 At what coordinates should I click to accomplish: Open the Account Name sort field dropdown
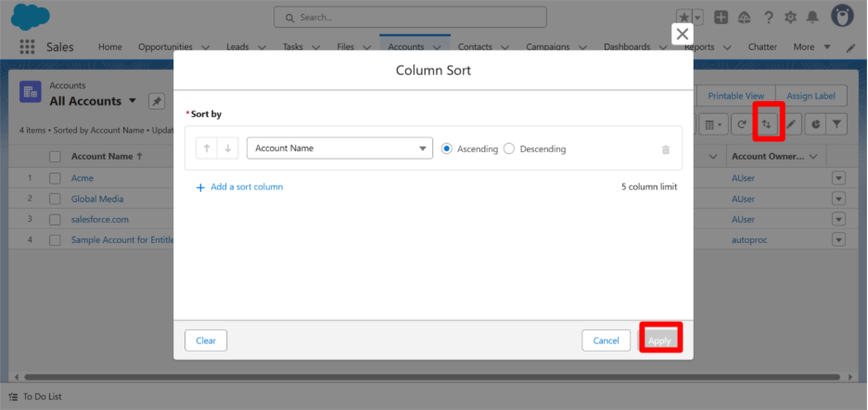(339, 148)
